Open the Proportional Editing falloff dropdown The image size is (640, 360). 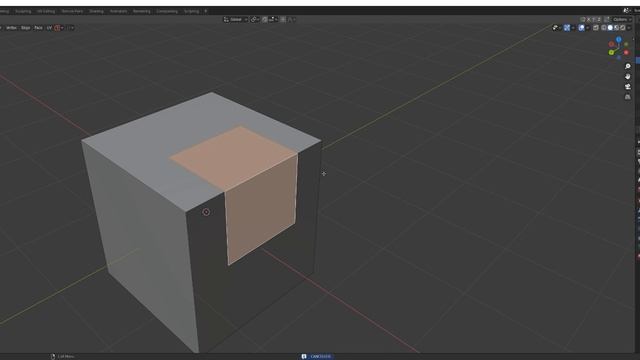tap(292, 20)
